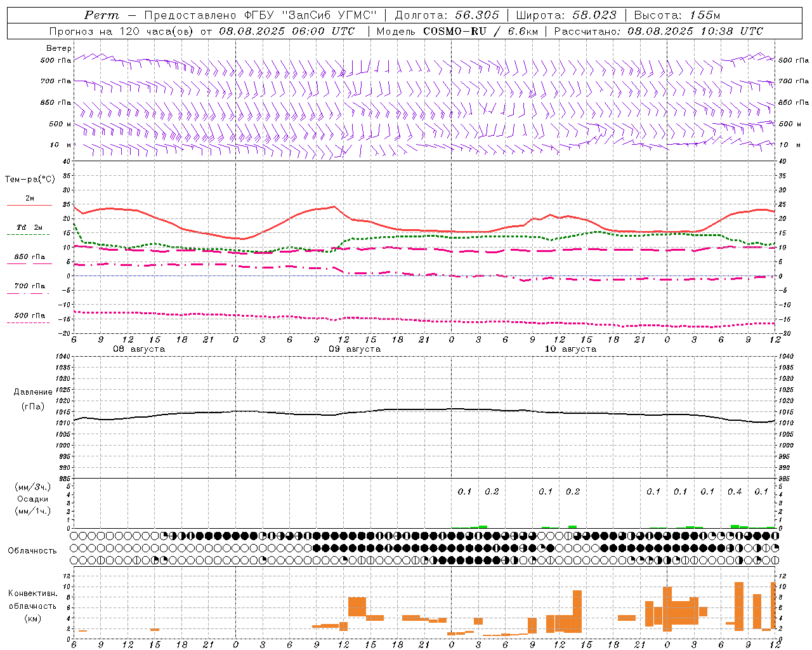The height and width of the screenshot is (650, 812).
Task: Click the Рассчитано: 08.08.2025 10:38 UTC timestamp
Action: [658, 31]
